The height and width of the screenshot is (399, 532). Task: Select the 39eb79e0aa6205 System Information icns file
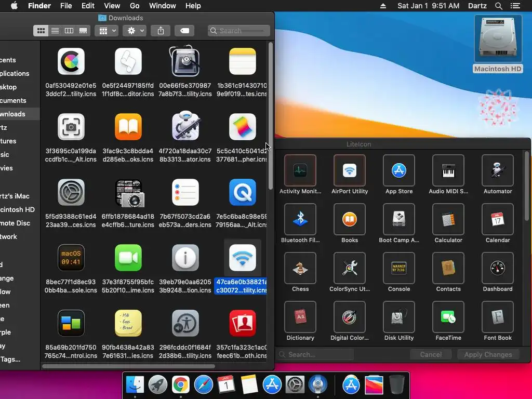pos(185,258)
